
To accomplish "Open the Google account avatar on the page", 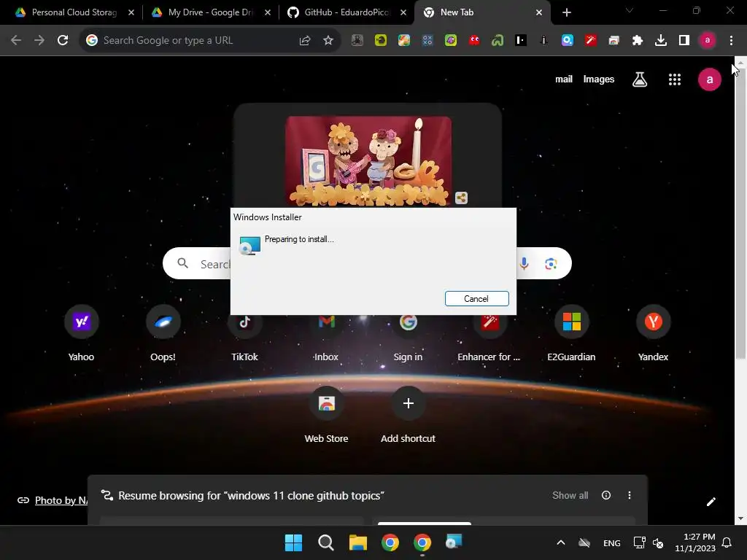I will (709, 79).
